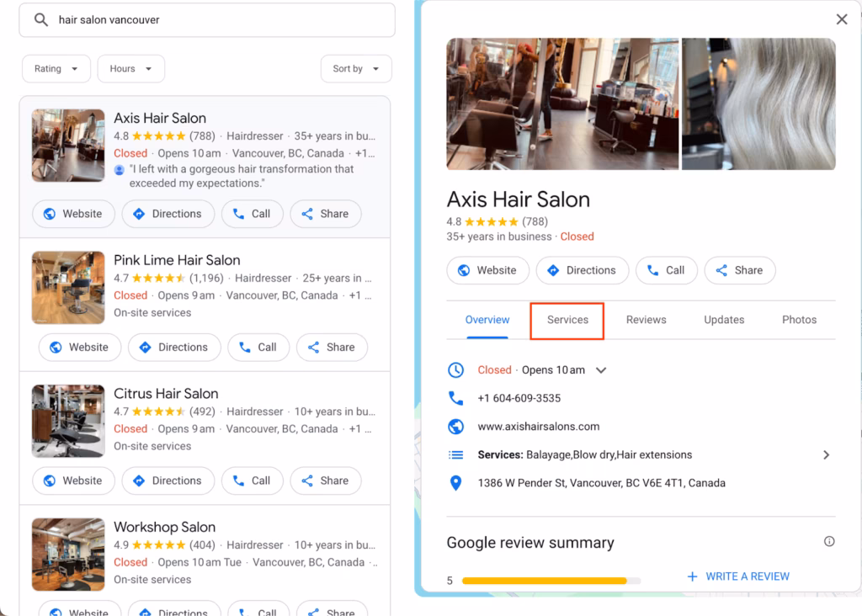Open Citrus Hair Salon thumbnail

point(68,421)
